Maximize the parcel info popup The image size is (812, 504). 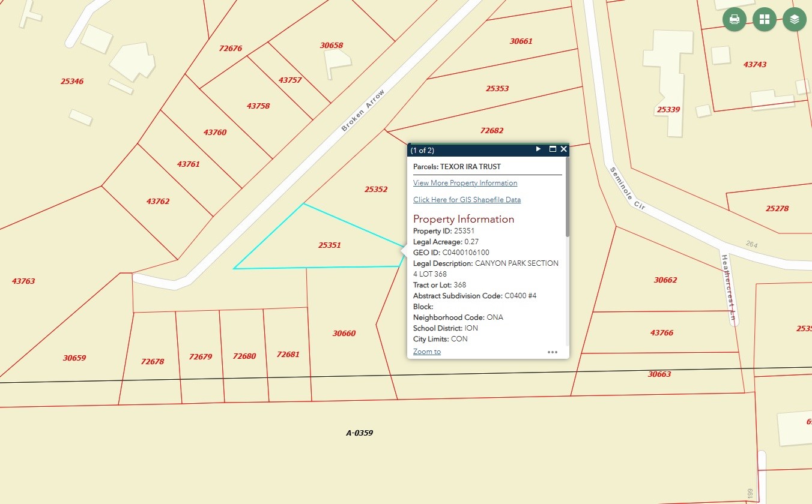pos(553,149)
